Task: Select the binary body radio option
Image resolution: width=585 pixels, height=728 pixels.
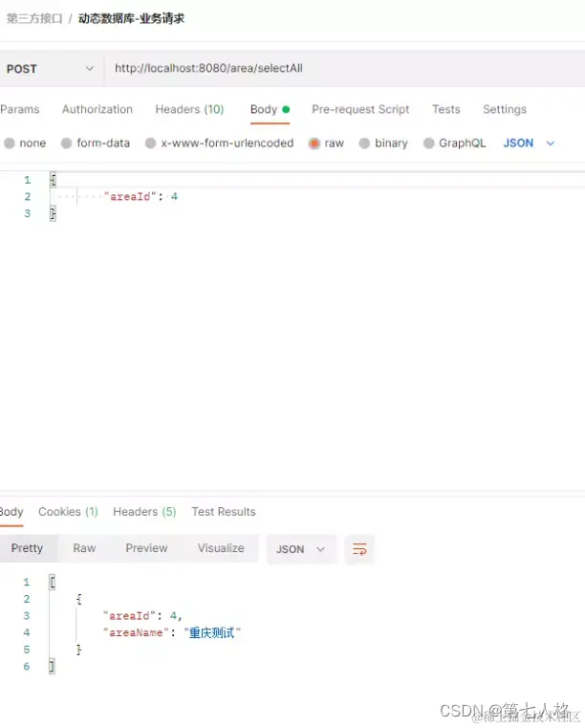Action: click(x=364, y=143)
